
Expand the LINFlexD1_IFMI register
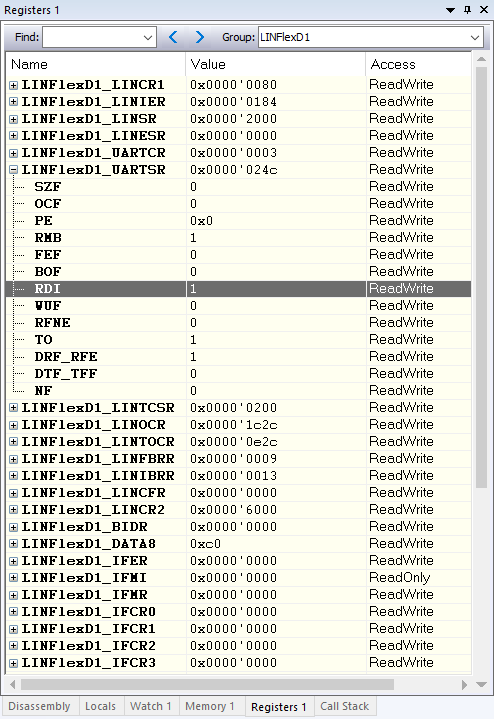14,578
